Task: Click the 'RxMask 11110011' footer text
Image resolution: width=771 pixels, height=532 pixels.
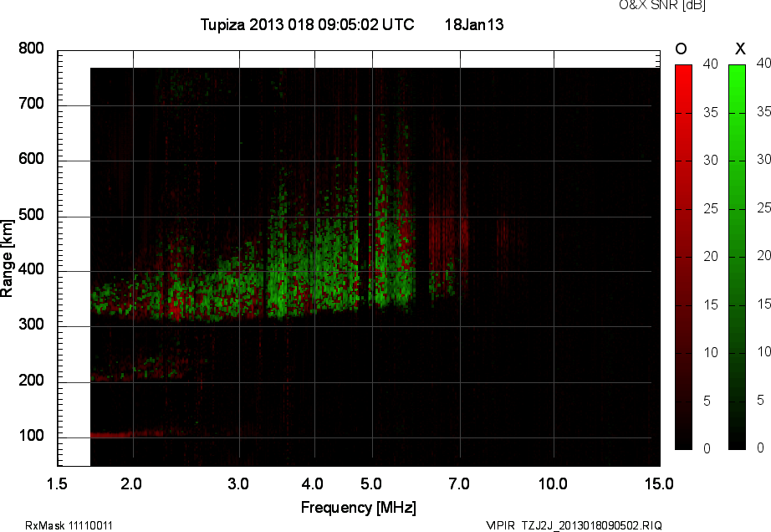Action: pyautogui.click(x=69, y=525)
